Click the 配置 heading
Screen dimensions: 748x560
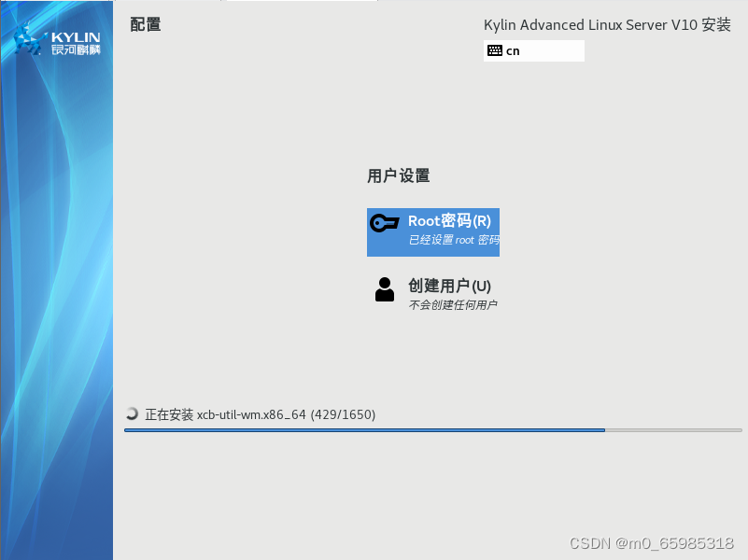click(146, 24)
